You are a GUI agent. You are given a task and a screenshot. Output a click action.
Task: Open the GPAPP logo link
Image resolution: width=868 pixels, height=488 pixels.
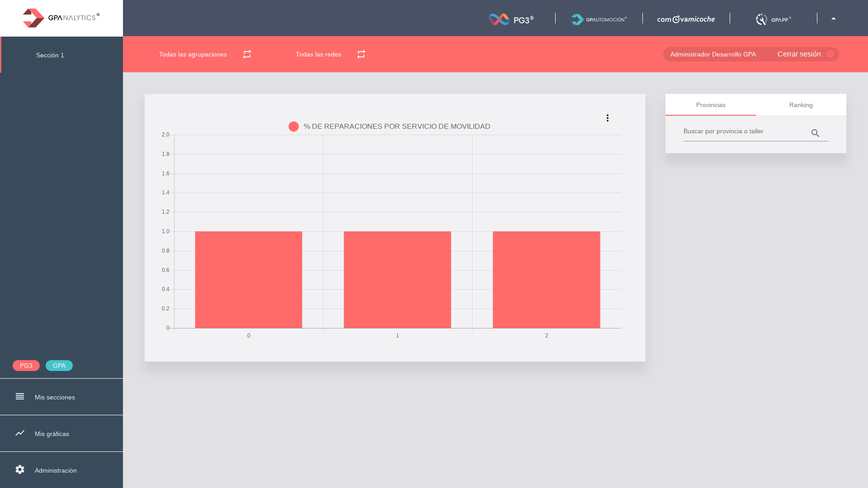tap(773, 19)
